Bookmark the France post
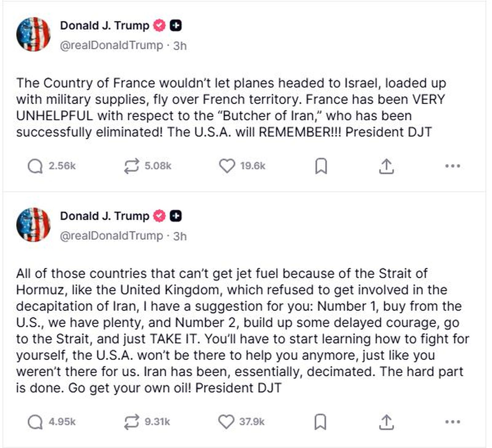 coord(320,166)
